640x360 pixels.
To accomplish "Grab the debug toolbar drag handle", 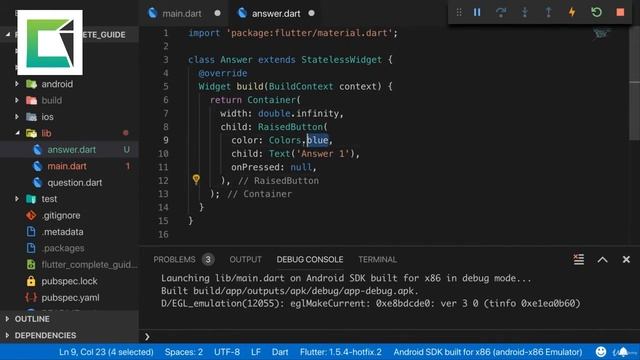I will click(x=459, y=12).
